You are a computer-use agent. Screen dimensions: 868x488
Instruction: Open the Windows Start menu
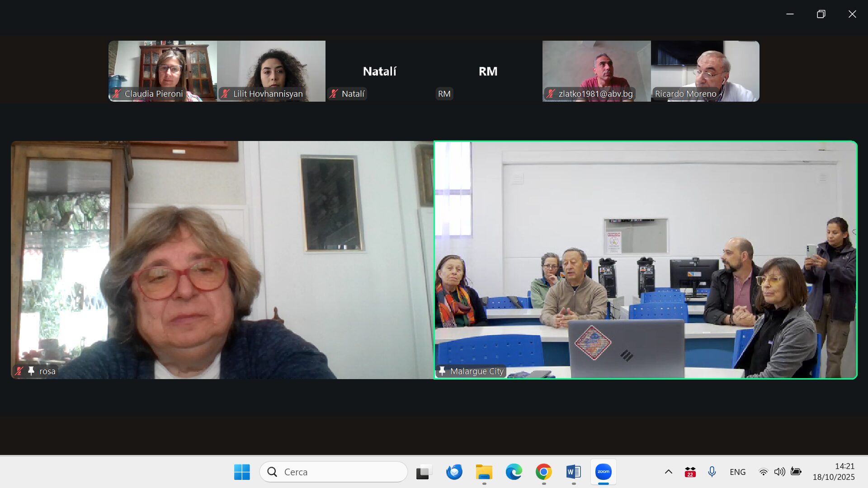click(x=242, y=472)
